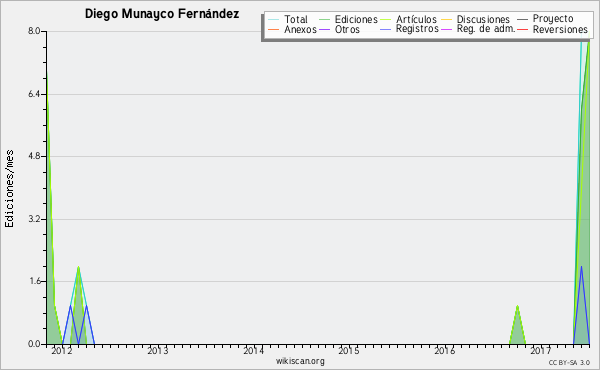The height and width of the screenshot is (370, 600).
Task: Click the 1.6 y-axis label
Action: tap(34, 281)
